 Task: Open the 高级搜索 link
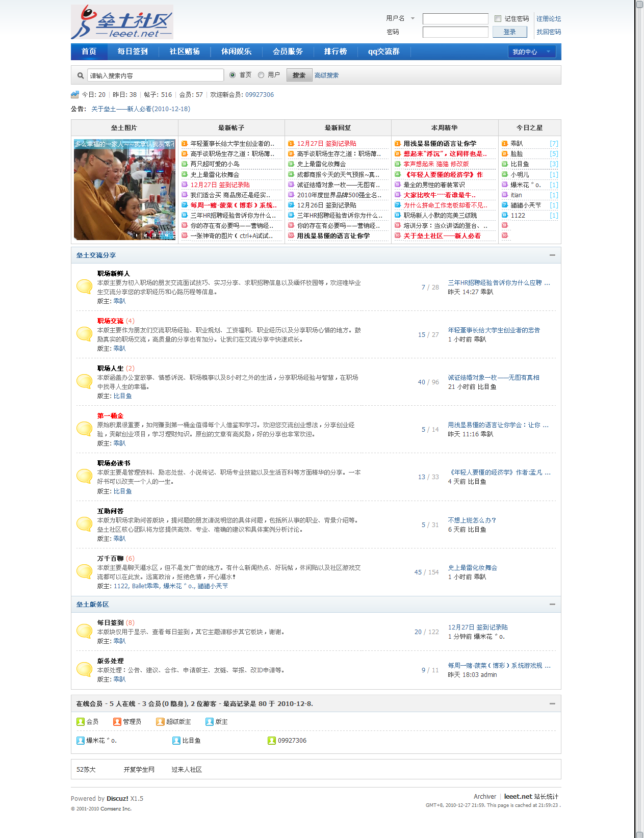pyautogui.click(x=326, y=75)
